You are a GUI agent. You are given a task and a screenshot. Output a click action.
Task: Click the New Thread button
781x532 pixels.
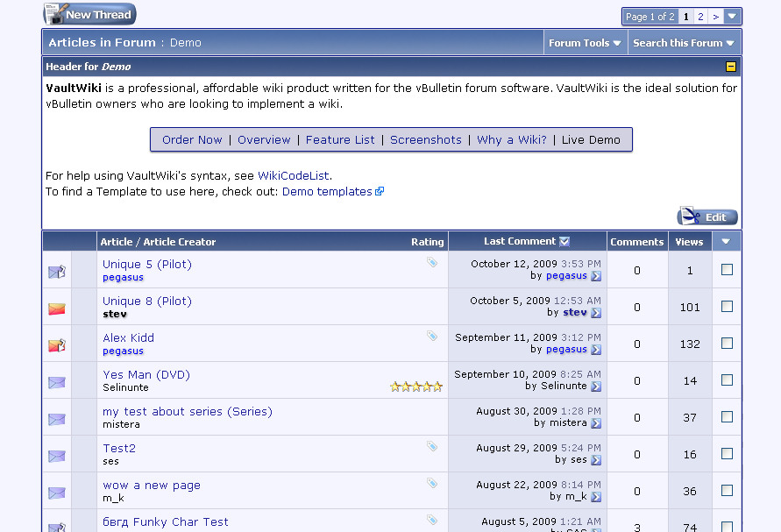click(89, 14)
